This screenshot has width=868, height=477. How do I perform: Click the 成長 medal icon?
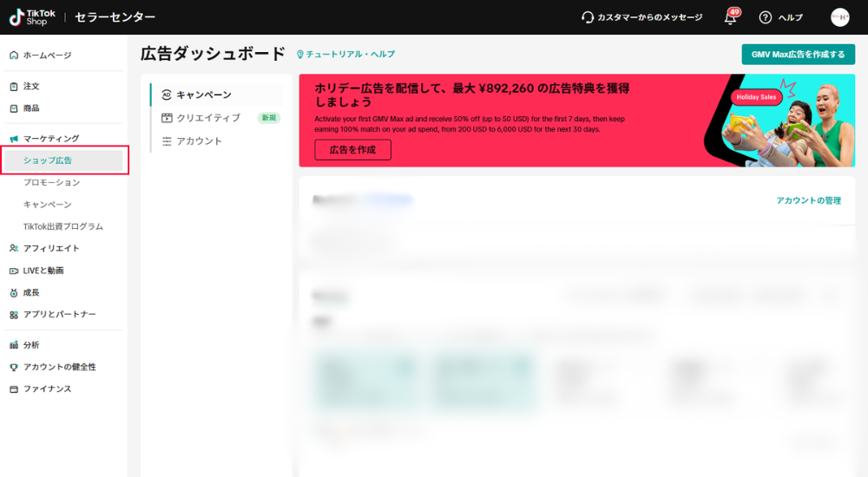[x=14, y=293]
